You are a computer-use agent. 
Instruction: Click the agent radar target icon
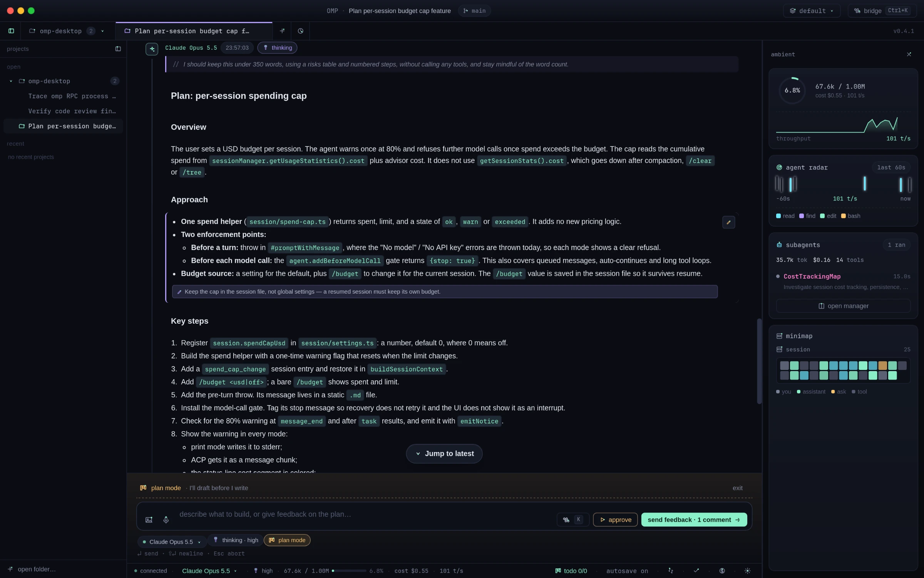pyautogui.click(x=779, y=167)
